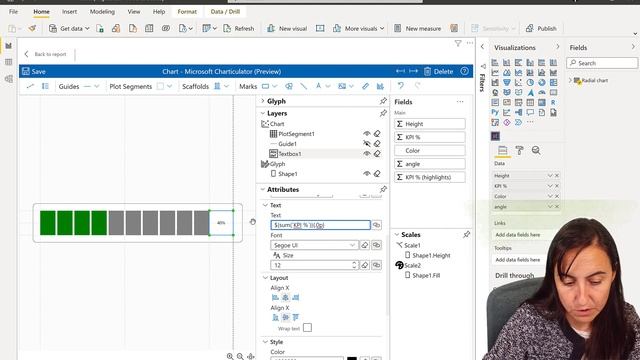Image resolution: width=640 pixels, height=360 pixels.
Task: Collapse the Style attribute section
Action: (x=265, y=342)
